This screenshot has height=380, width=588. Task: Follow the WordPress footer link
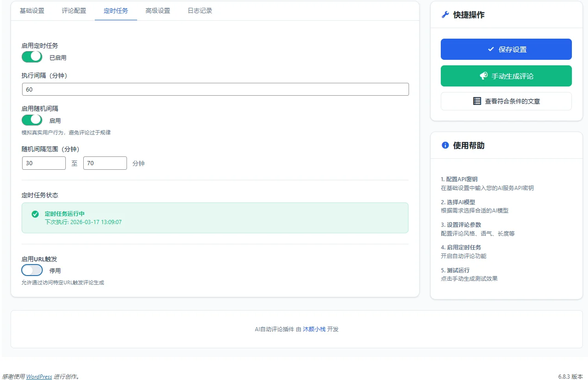click(39, 376)
